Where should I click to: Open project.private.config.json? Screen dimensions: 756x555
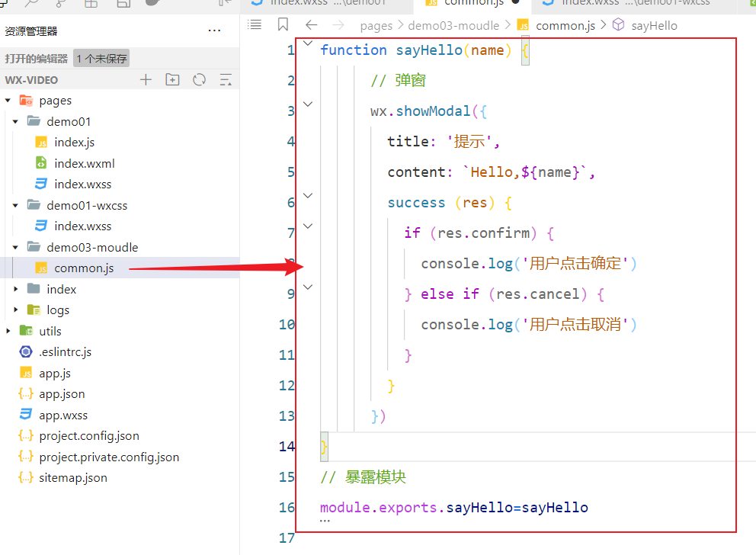pos(109,457)
